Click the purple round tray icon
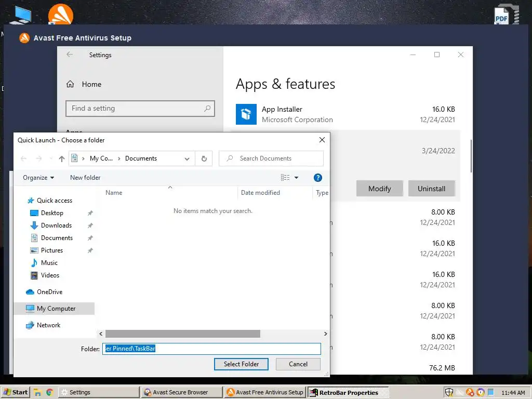Image resolution: width=532 pixels, height=399 pixels. pos(481,393)
